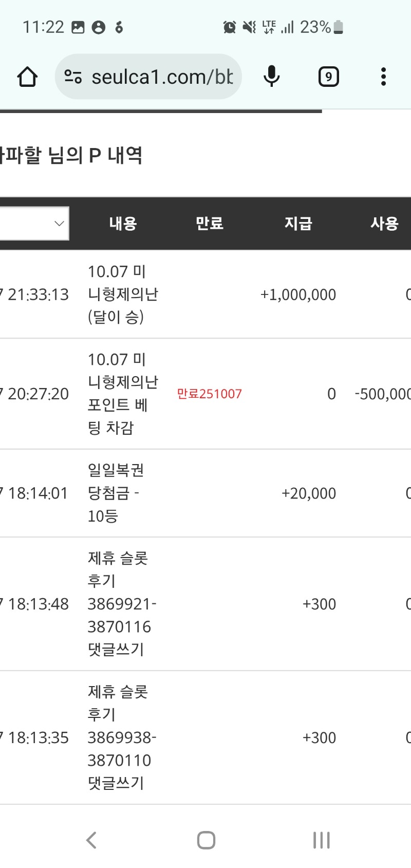Open the 일일복권 당첨금 10등 entry
Image resolution: width=411 pixels, height=868 pixels.
click(116, 493)
